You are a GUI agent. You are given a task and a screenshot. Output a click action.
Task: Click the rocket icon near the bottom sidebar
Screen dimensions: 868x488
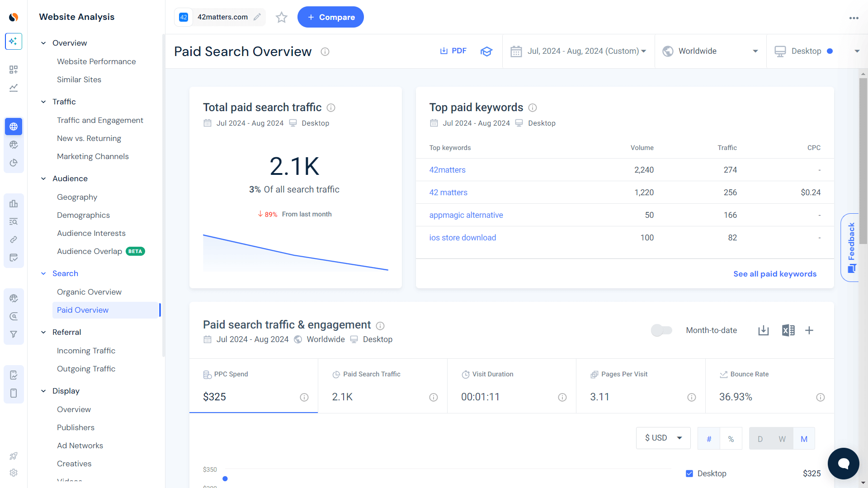pos(13,455)
